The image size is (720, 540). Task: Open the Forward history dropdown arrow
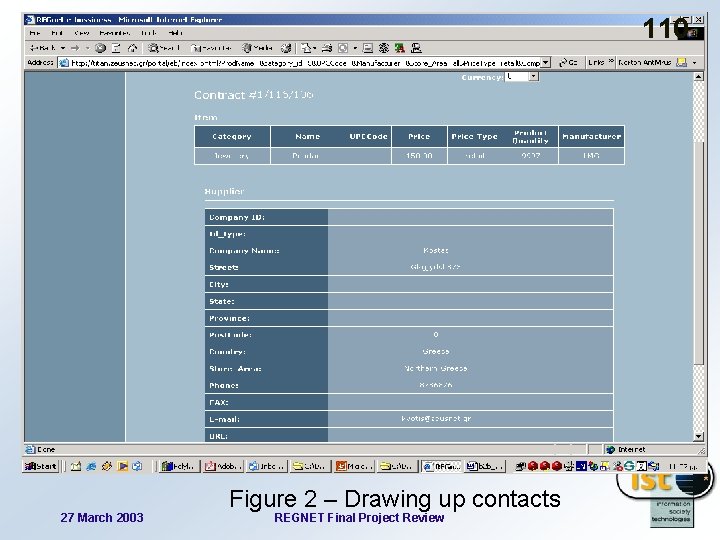point(87,48)
